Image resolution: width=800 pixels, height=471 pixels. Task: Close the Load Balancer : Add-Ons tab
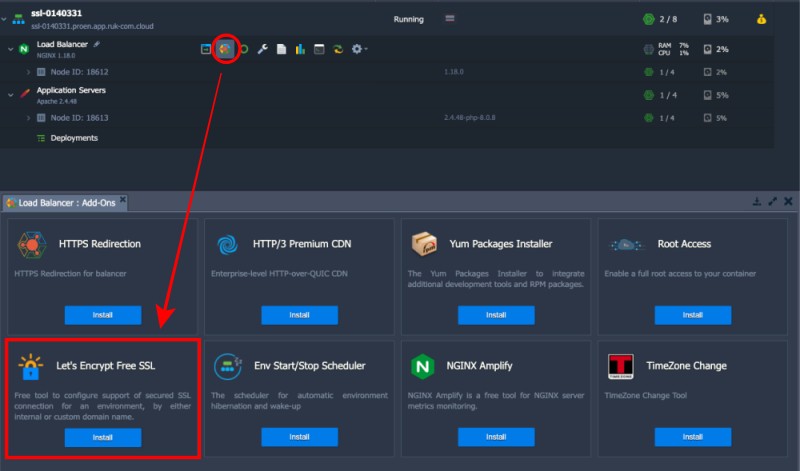point(122,199)
